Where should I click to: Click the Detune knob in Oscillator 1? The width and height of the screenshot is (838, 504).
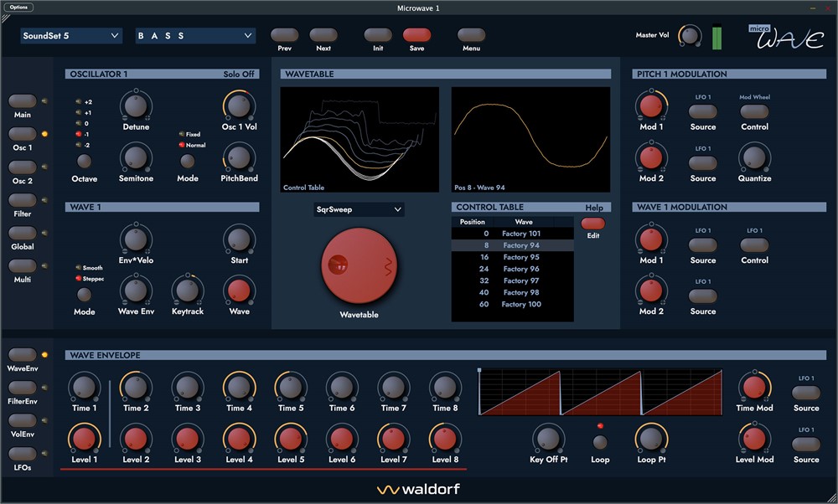[136, 105]
